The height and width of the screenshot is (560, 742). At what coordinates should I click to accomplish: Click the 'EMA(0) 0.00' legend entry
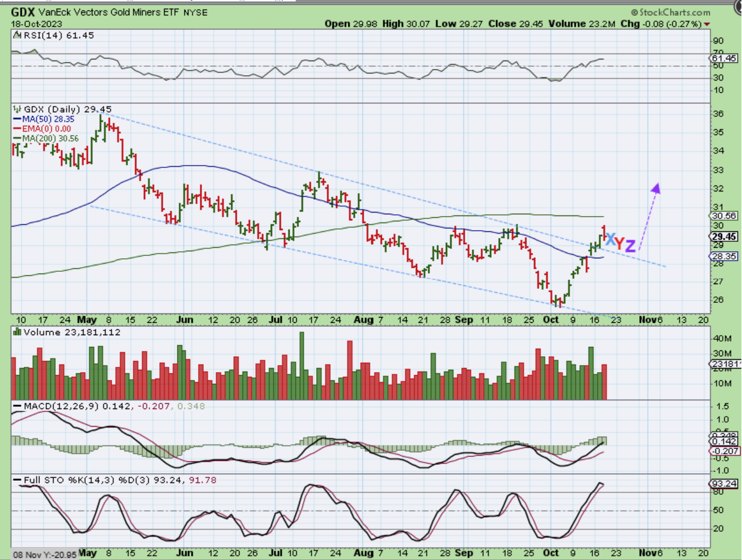coord(46,129)
